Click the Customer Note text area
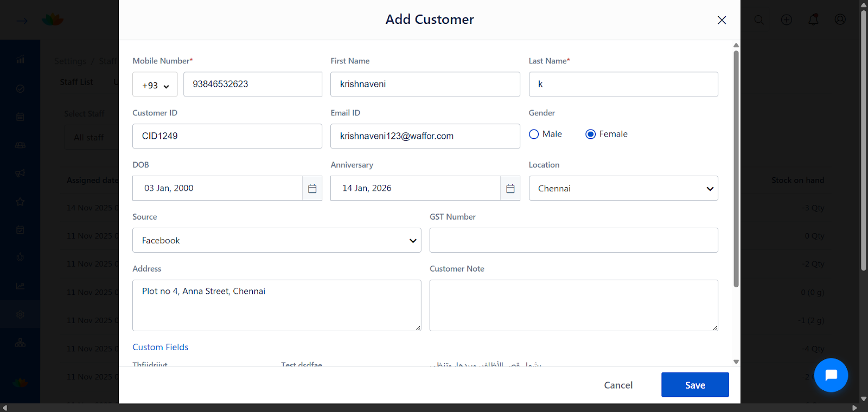 (574, 305)
